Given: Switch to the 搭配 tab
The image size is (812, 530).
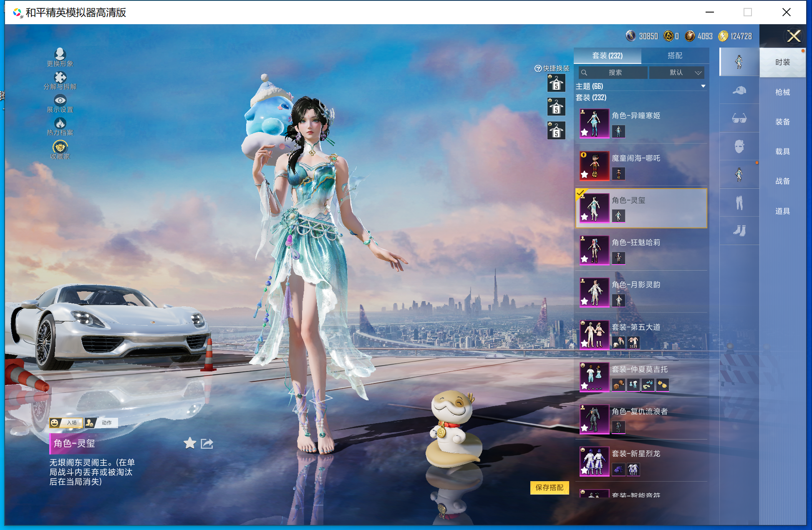Looking at the screenshot, I should pos(675,56).
